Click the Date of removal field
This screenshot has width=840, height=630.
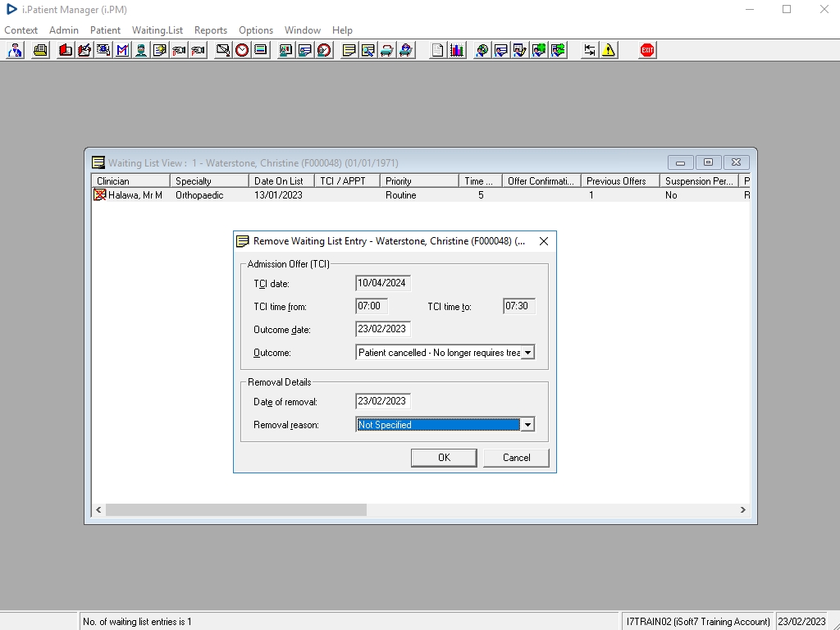point(382,401)
